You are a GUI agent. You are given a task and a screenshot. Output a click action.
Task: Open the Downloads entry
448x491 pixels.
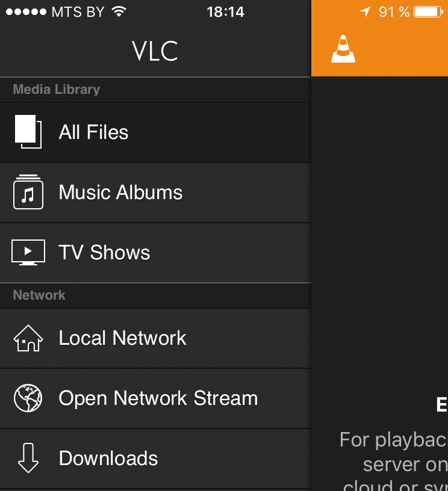click(108, 459)
